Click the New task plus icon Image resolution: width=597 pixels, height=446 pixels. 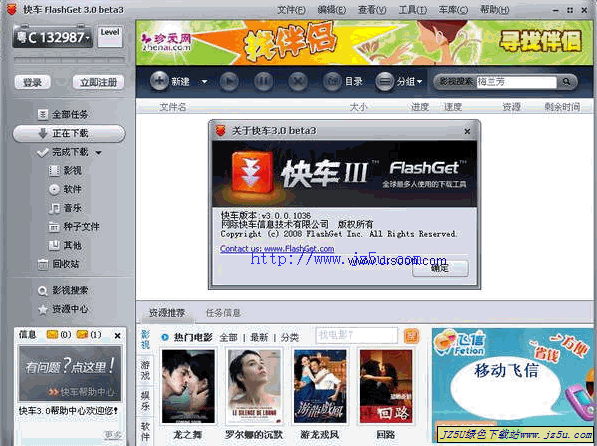pyautogui.click(x=159, y=81)
